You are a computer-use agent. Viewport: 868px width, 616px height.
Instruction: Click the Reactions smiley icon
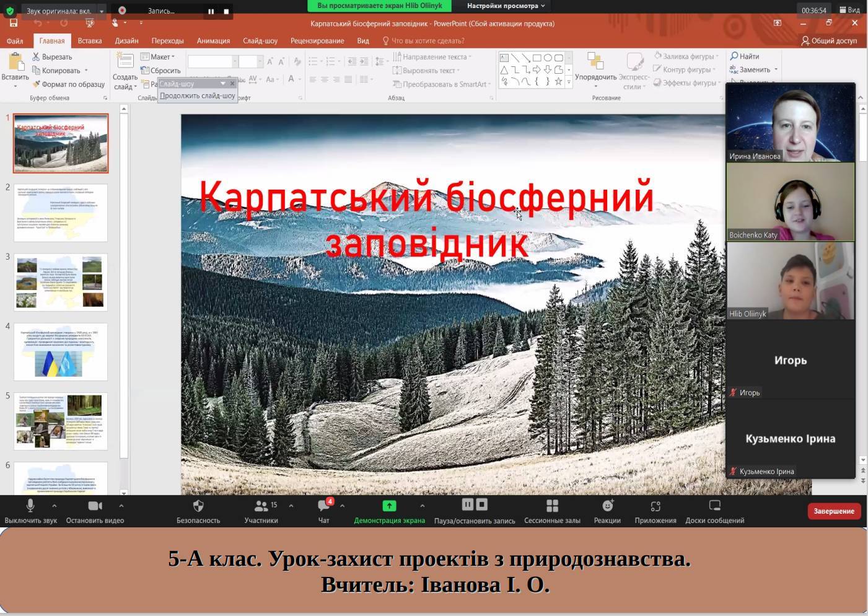pyautogui.click(x=607, y=506)
